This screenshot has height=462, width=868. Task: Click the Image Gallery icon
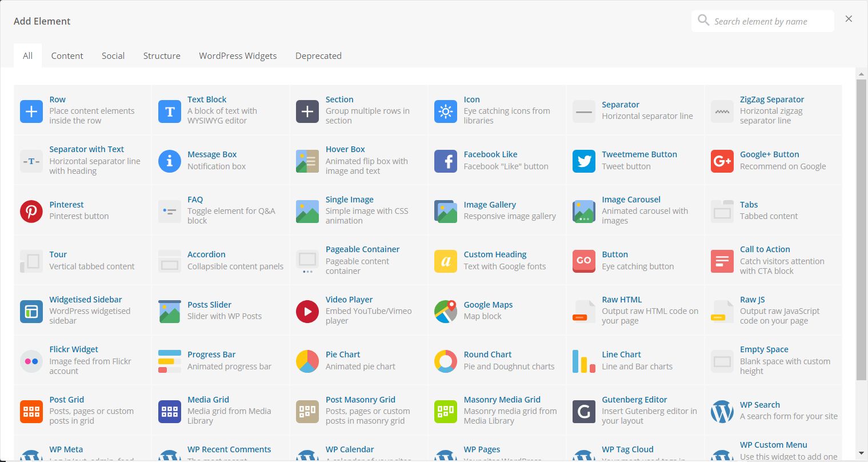(446, 212)
